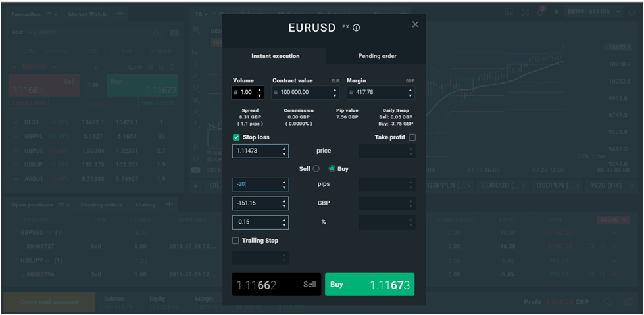Select the crosshair tool on chart toolbar

pos(196,64)
